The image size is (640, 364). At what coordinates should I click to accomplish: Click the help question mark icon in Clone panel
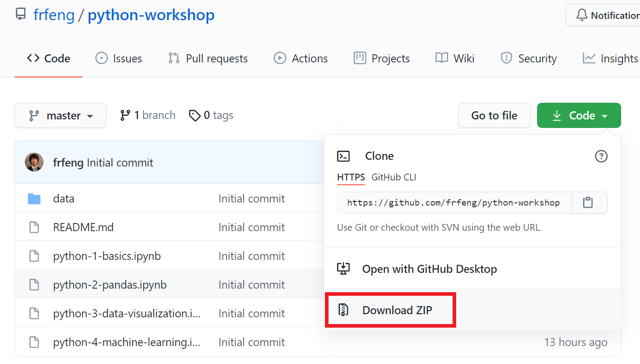601,156
